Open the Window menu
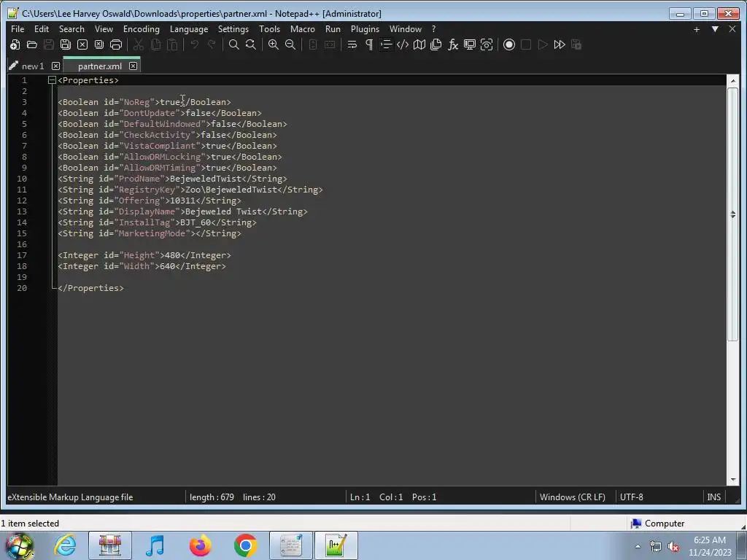This screenshot has height=560, width=747. 406,29
